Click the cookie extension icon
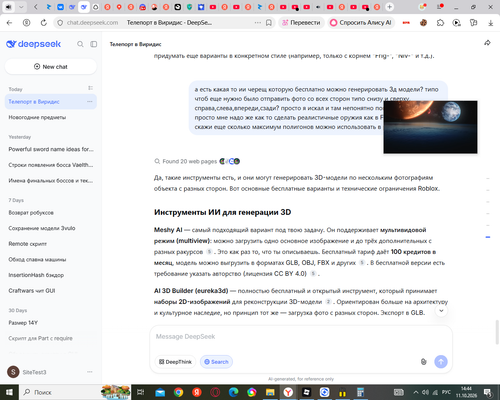The width and height of the screenshot is (500, 400). (423, 23)
